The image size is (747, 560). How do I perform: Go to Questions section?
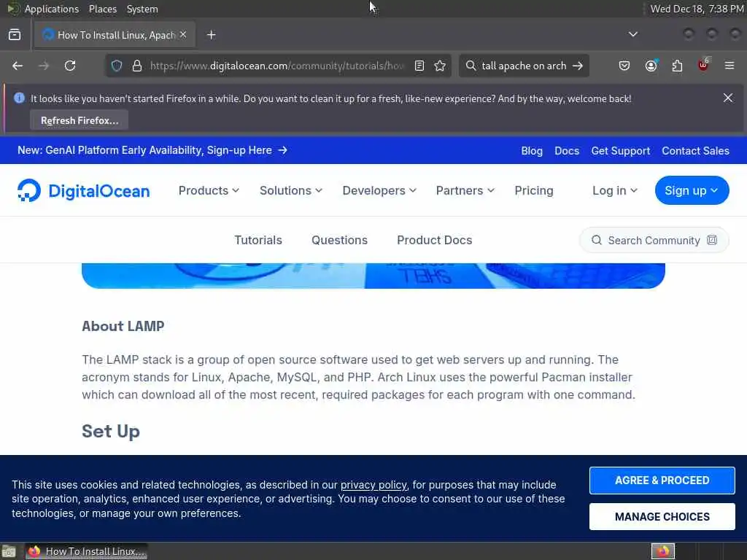point(340,240)
